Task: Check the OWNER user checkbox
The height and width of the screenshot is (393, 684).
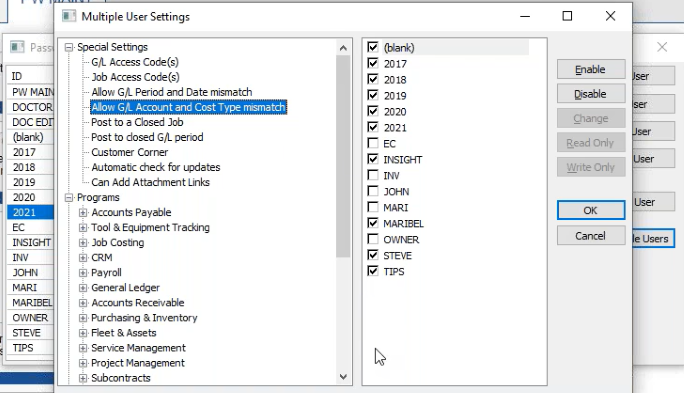Action: 373,239
